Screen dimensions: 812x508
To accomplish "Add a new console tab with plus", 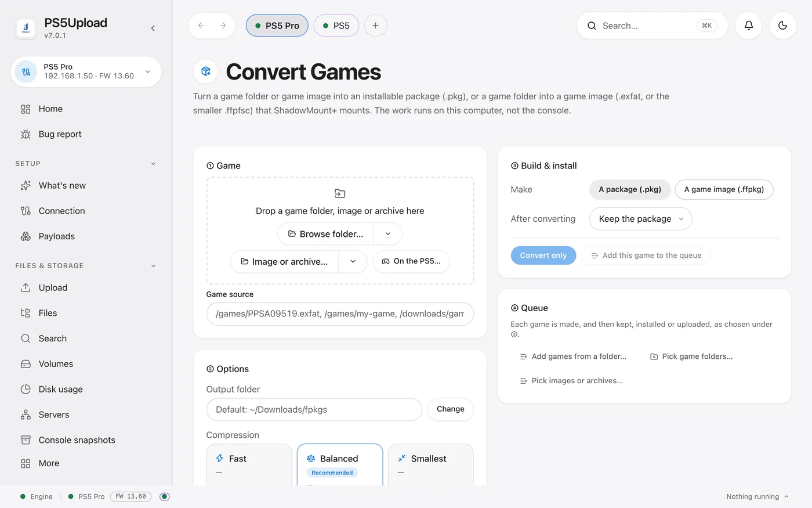I will (375, 26).
